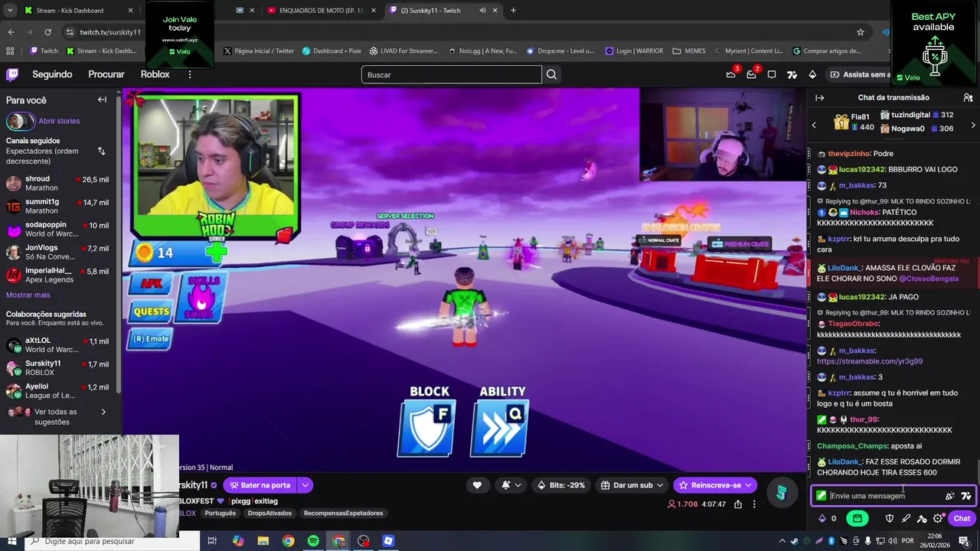This screenshot has width=980, height=551.
Task: Open the Roblox navigation item
Action: tap(155, 74)
